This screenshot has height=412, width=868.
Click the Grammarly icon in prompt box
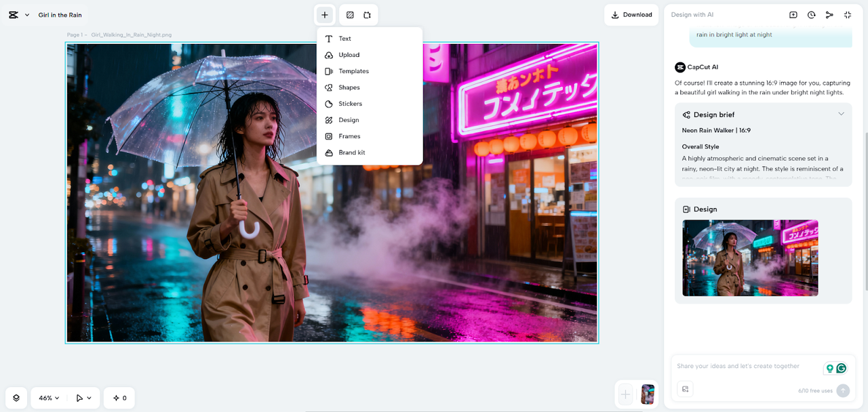(842, 368)
